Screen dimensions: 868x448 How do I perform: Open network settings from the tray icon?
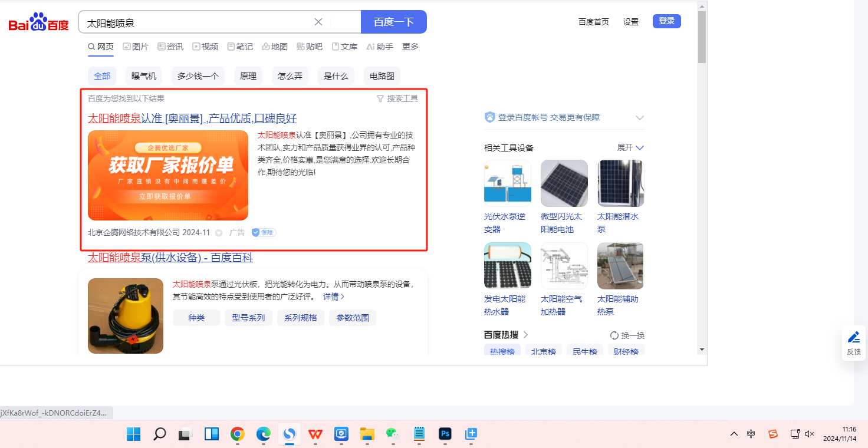(x=795, y=434)
